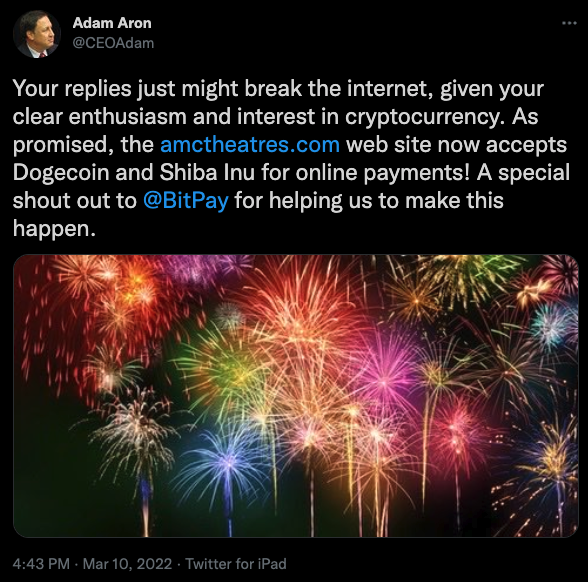Click the word cryptocurrency in tweet

(x=424, y=117)
